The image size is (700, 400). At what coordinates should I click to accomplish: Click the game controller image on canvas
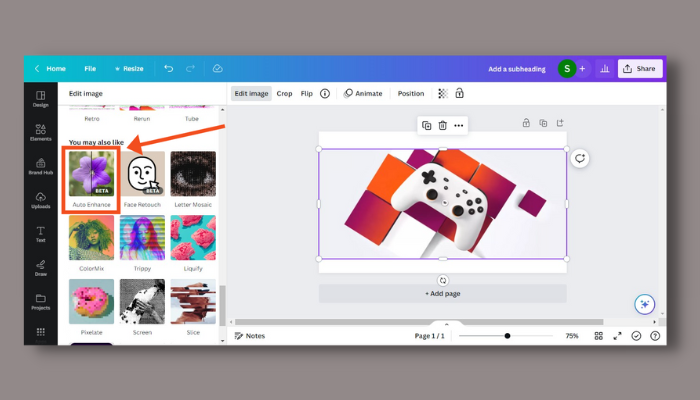point(443,204)
